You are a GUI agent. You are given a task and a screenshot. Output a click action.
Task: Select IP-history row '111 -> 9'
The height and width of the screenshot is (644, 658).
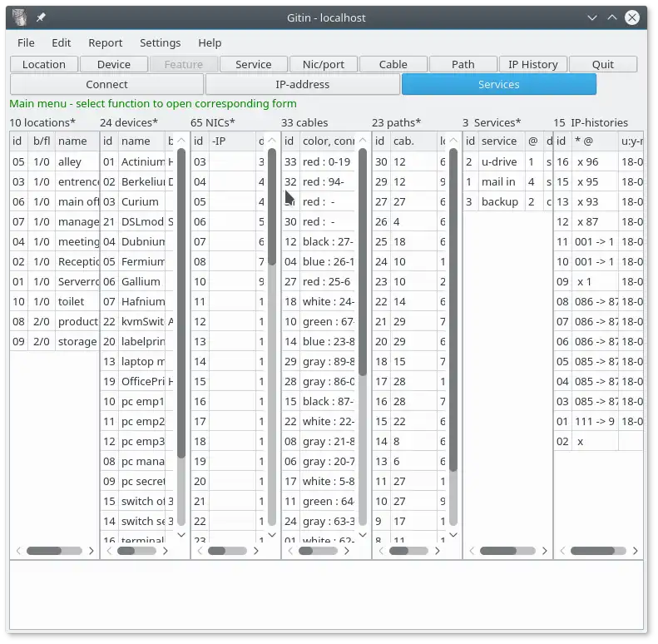coord(598,422)
